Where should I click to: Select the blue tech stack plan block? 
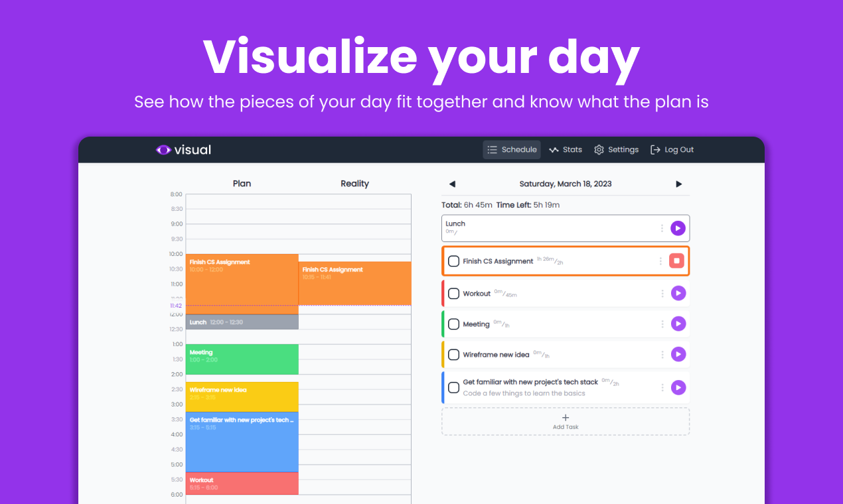click(242, 442)
